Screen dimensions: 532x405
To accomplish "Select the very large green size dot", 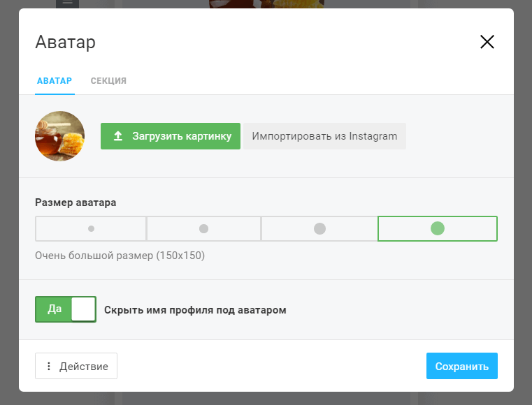I will (438, 228).
